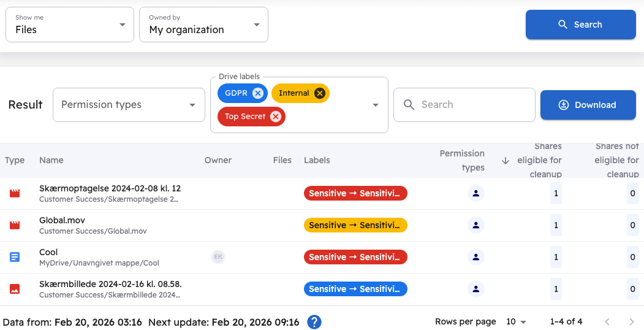Go to the next page arrow

coord(632,322)
